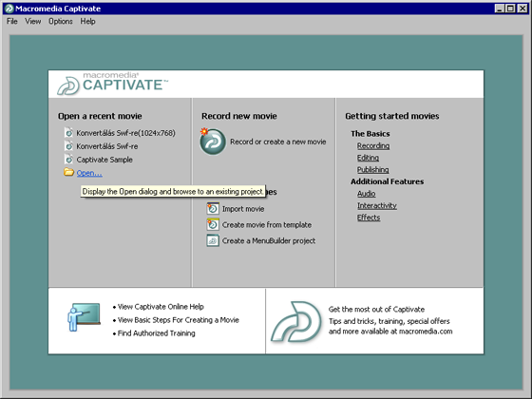Click the Create movie from template icon

coord(213,224)
